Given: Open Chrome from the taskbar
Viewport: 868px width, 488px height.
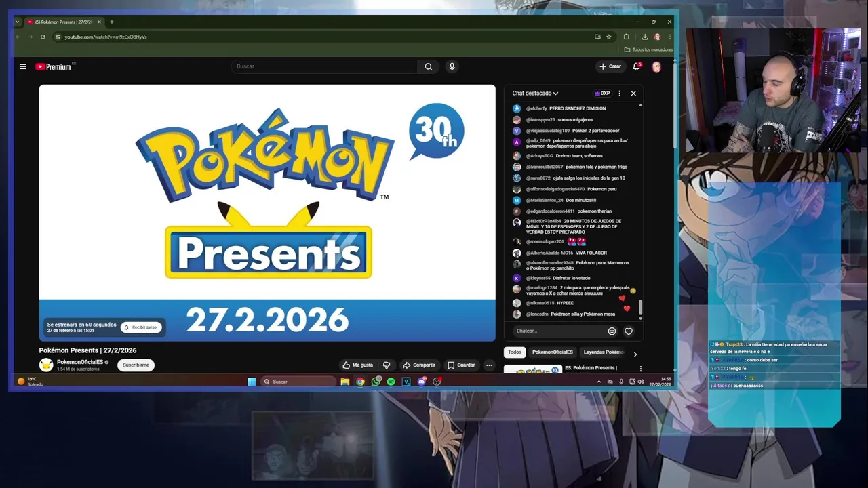Looking at the screenshot, I should (x=360, y=382).
